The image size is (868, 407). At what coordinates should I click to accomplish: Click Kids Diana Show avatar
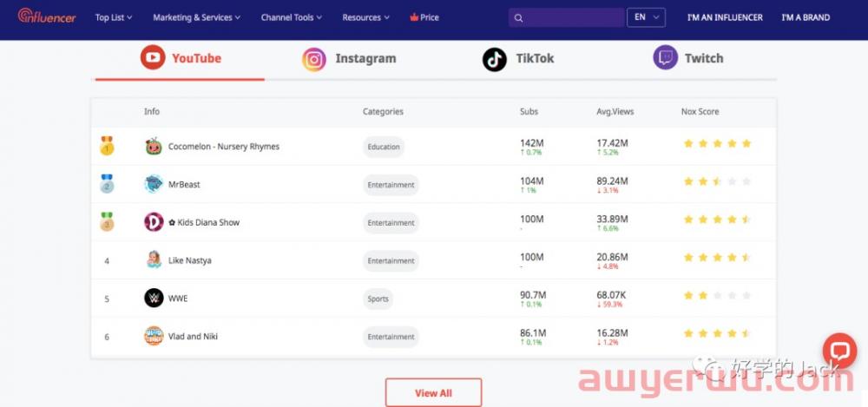point(154,222)
